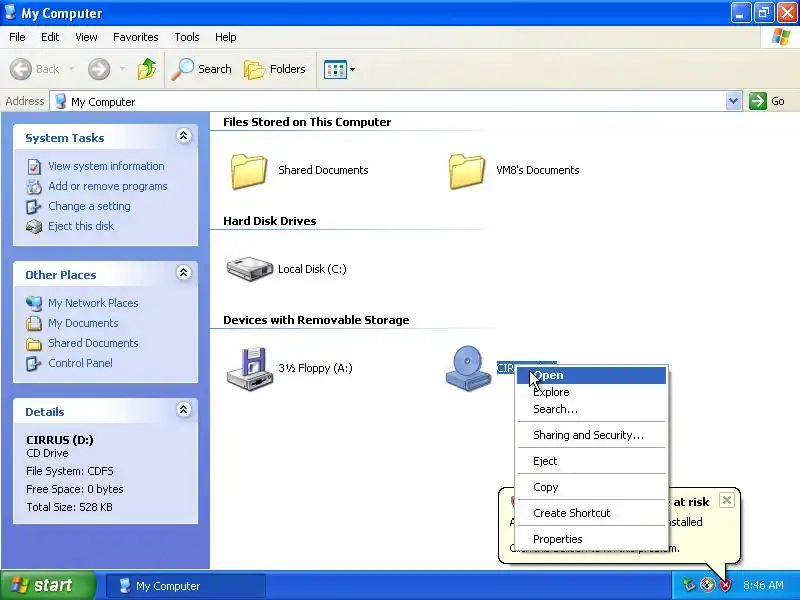Expand the Address bar dropdown
This screenshot has width=800, height=600.
click(x=733, y=101)
